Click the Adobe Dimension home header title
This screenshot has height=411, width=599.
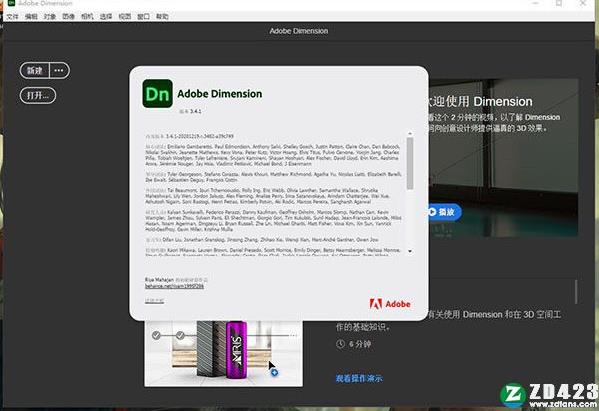point(299,31)
